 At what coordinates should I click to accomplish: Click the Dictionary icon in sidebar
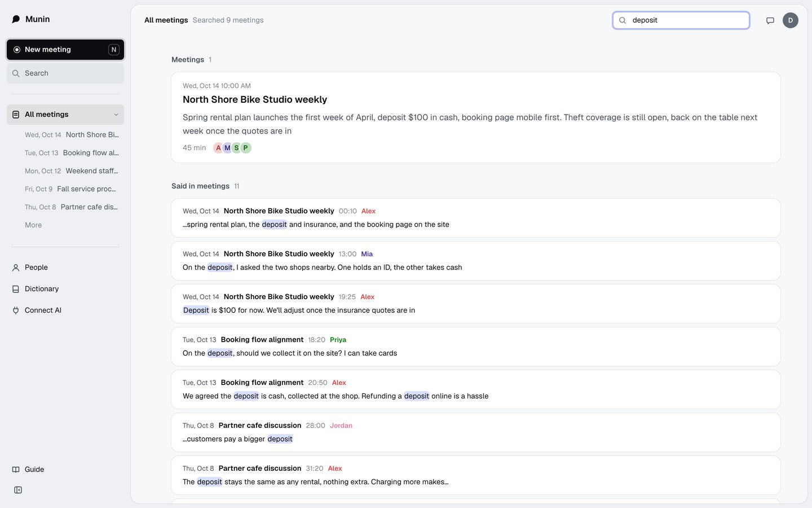[x=16, y=289]
